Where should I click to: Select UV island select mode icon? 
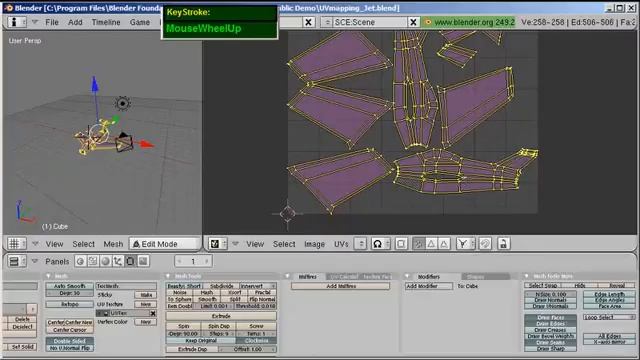tap(444, 244)
